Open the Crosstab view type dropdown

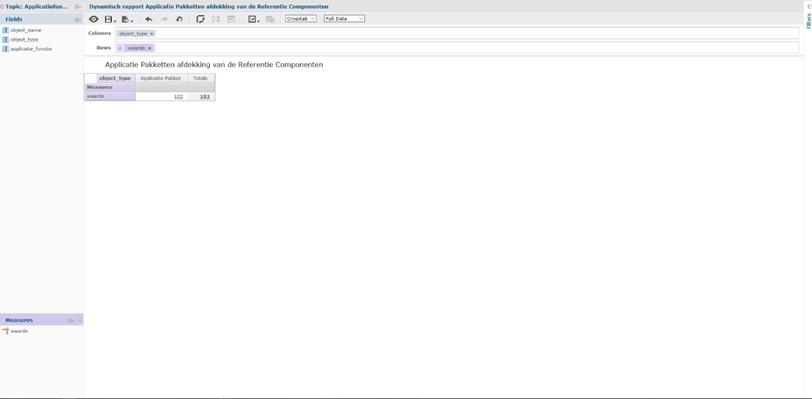pos(300,19)
